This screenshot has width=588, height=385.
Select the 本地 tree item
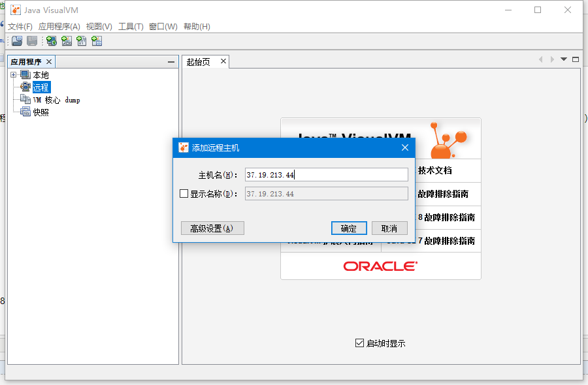coord(41,75)
